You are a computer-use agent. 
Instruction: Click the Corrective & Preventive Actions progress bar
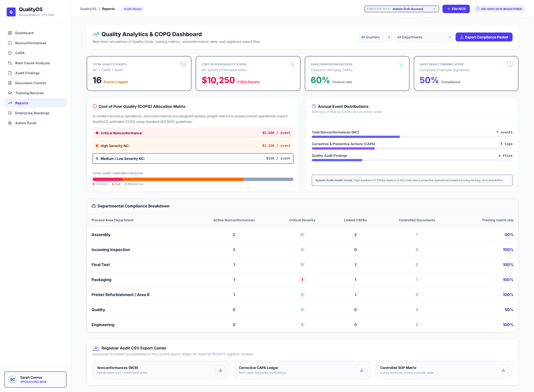(x=412, y=148)
